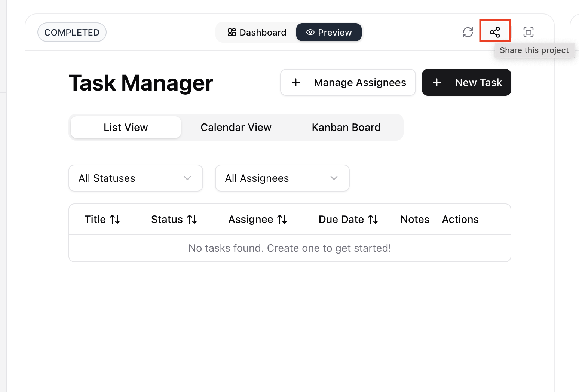Click the New Task button
579x392 pixels.
point(466,82)
